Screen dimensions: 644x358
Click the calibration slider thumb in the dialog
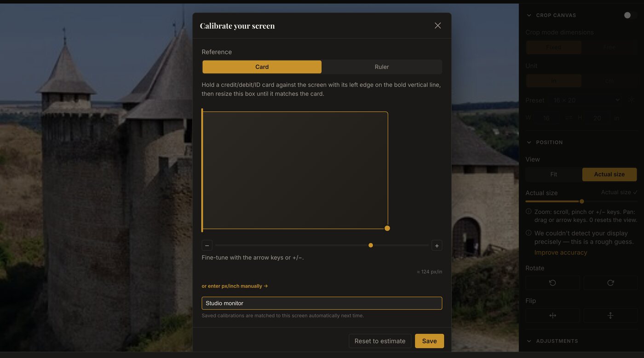(x=371, y=245)
